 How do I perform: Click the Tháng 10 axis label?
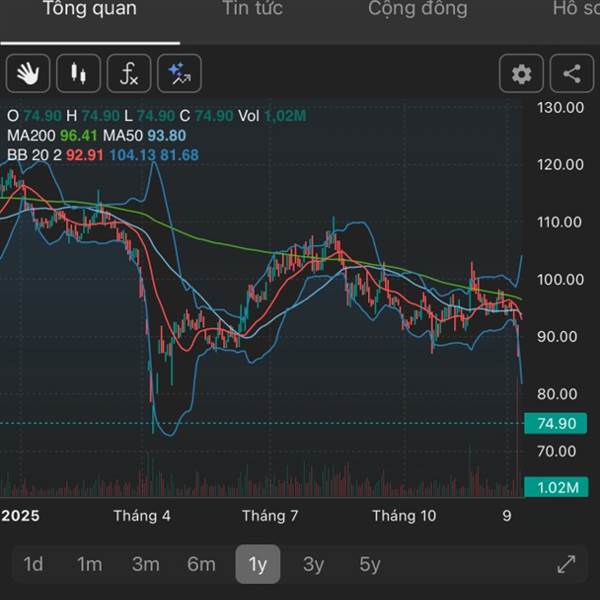[x=404, y=516]
